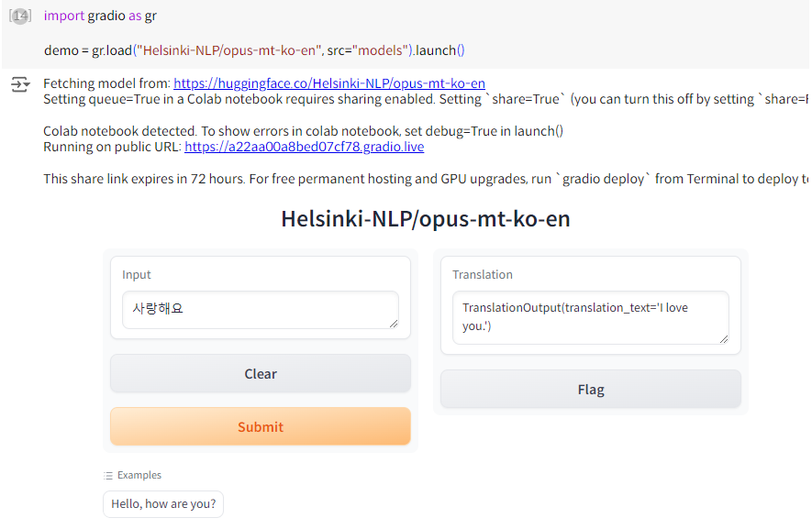Screen dimensions: 812x529
Task: Click the 'import gradio as gr' code line
Action: (x=100, y=17)
